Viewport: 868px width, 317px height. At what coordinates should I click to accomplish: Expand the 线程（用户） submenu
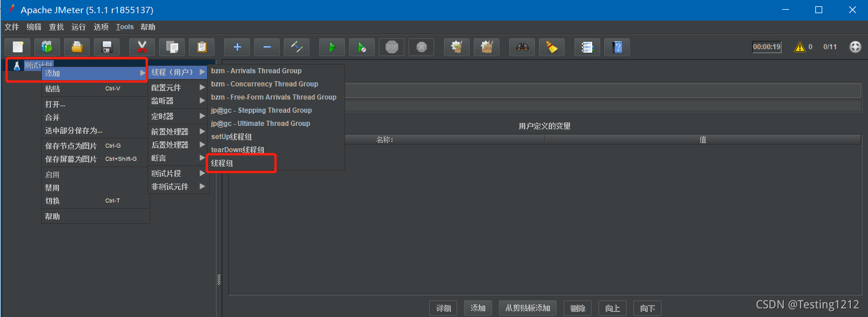point(179,72)
